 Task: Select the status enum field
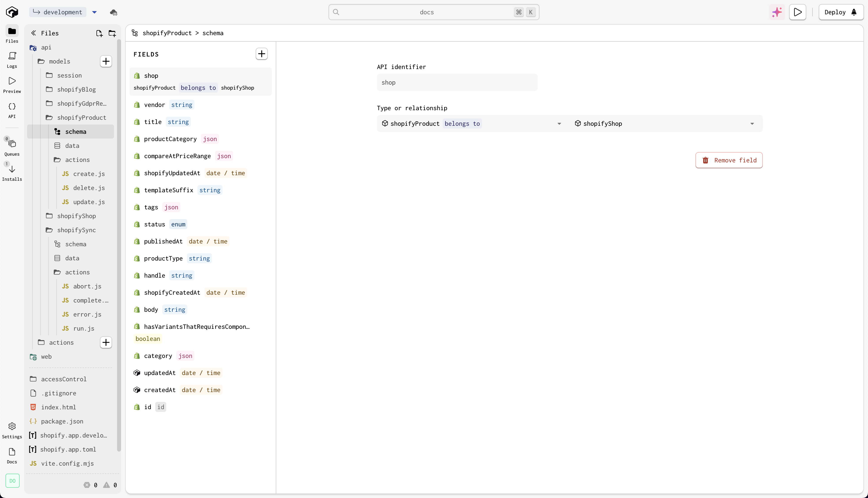click(200, 224)
